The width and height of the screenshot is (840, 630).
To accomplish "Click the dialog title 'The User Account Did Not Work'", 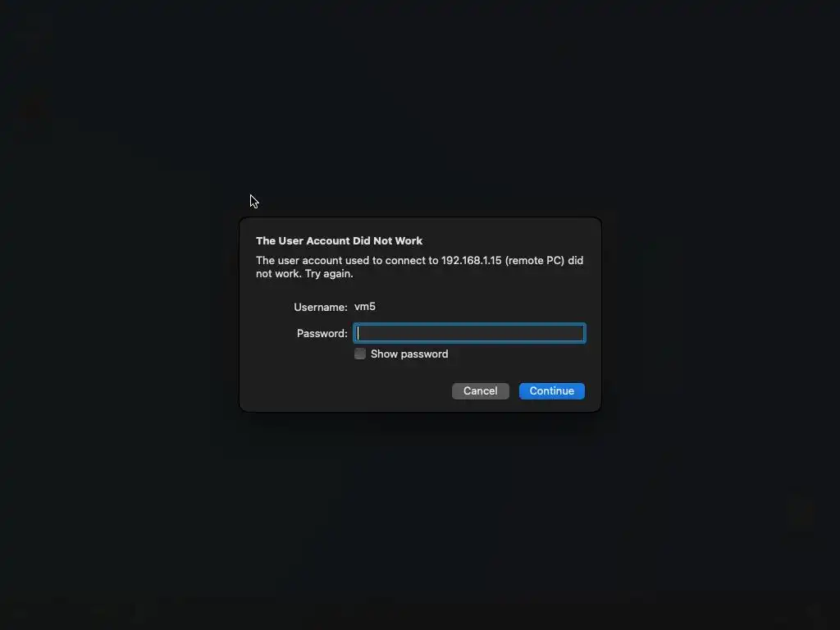I will pyautogui.click(x=339, y=240).
